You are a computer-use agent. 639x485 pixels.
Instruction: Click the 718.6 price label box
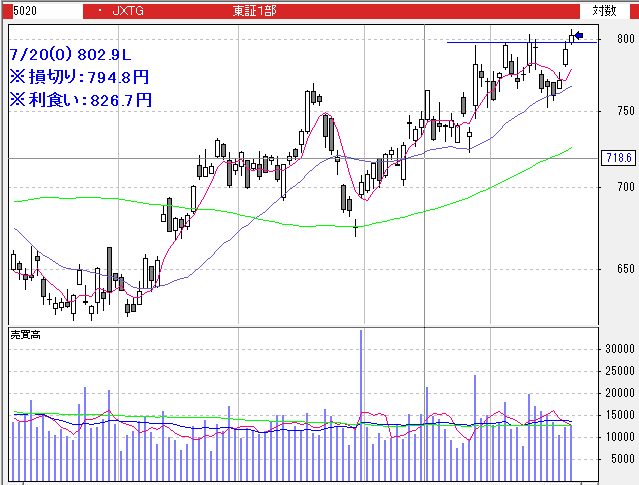(x=620, y=158)
